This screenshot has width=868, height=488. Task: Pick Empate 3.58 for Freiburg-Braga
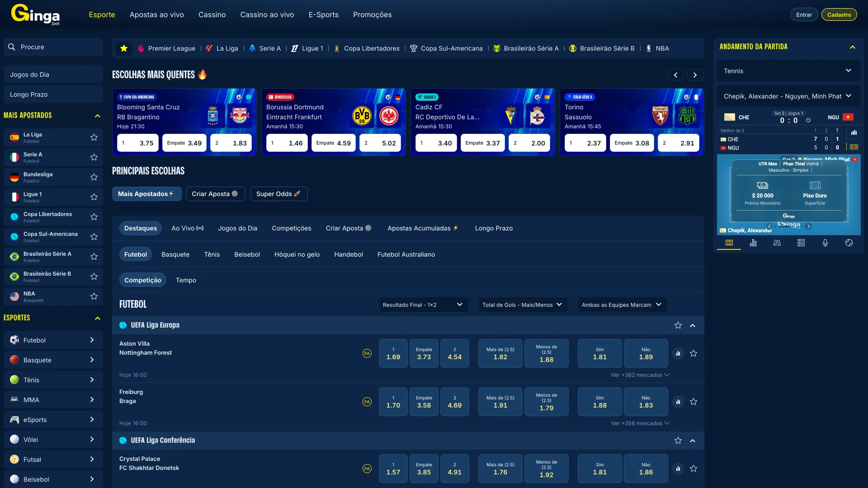[x=424, y=402]
